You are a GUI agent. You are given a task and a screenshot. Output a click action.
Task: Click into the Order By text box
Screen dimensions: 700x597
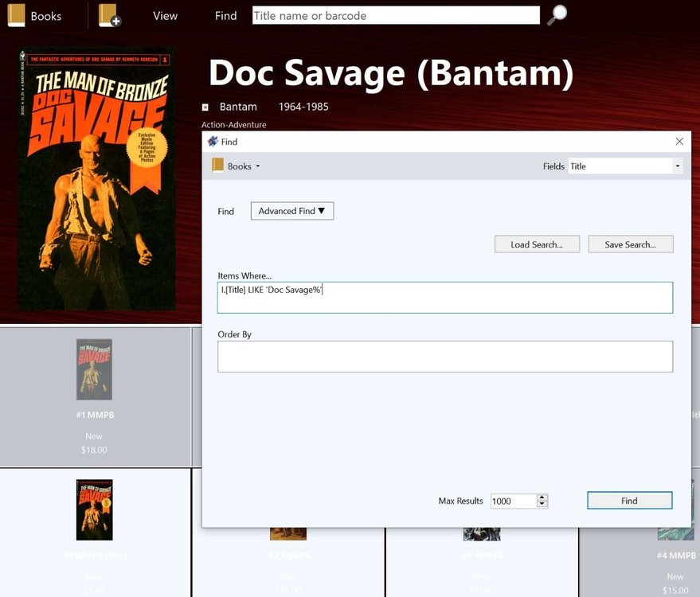pos(444,357)
